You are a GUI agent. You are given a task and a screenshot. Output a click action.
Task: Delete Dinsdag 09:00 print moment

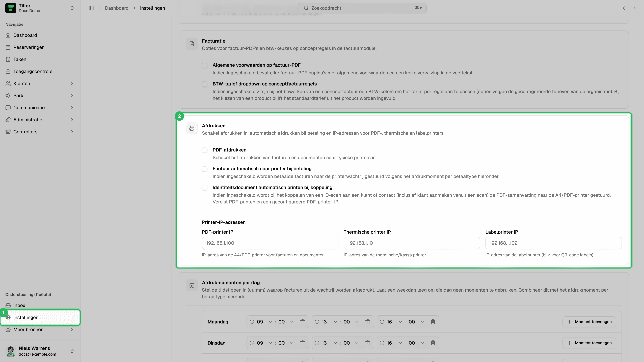click(x=303, y=343)
